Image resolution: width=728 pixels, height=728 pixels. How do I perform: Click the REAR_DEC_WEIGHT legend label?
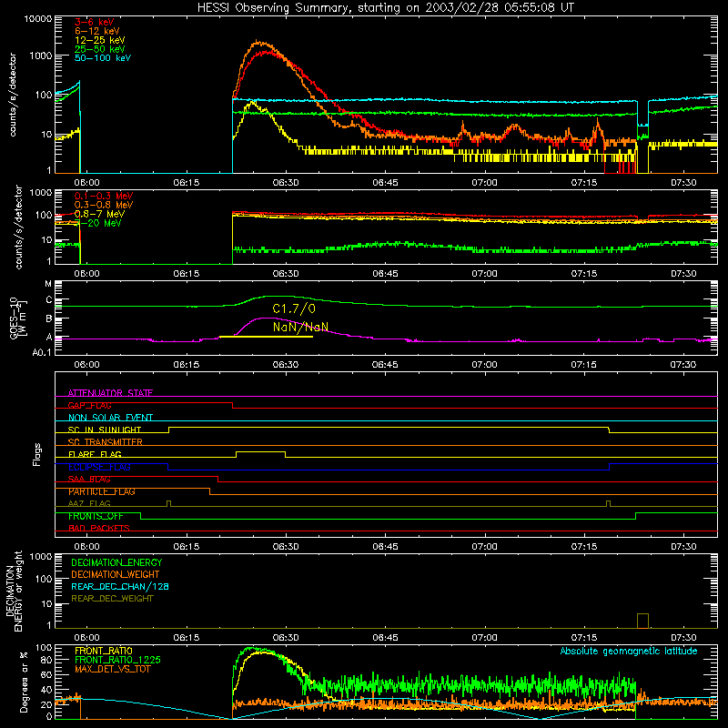click(112, 599)
